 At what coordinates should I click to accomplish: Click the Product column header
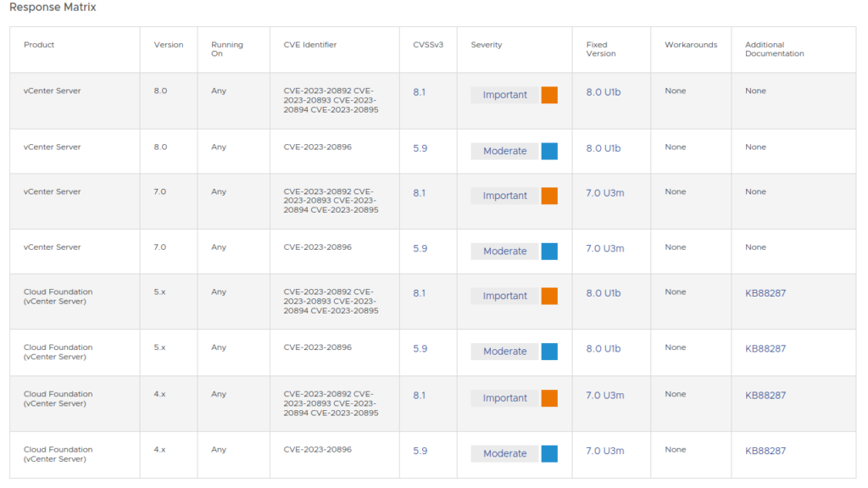39,45
